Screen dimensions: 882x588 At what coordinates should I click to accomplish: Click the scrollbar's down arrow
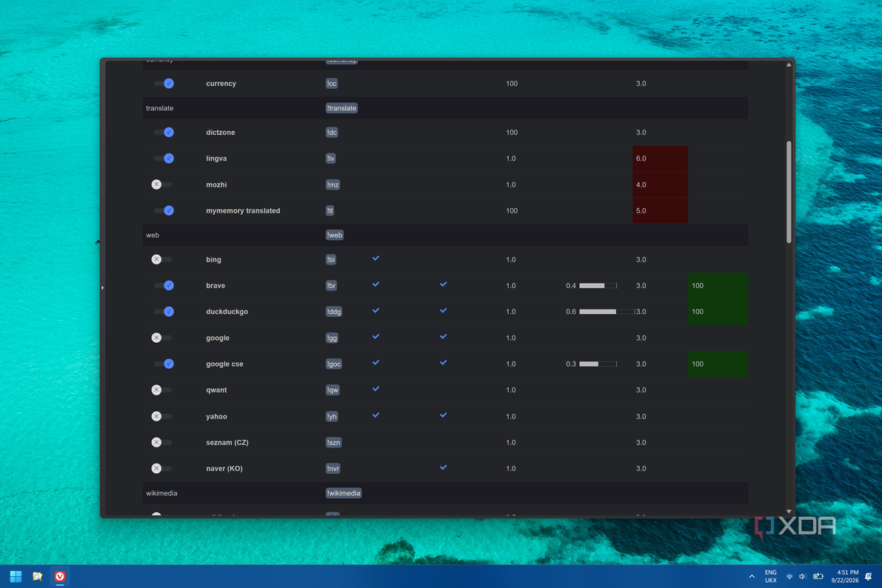tap(789, 512)
